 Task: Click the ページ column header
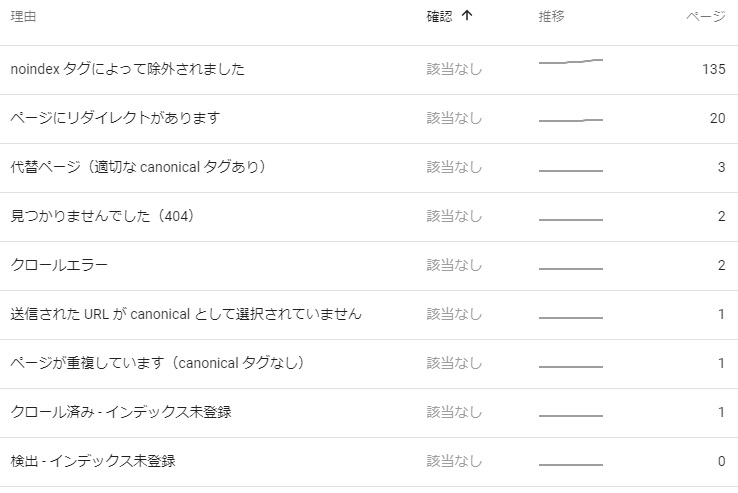point(705,16)
